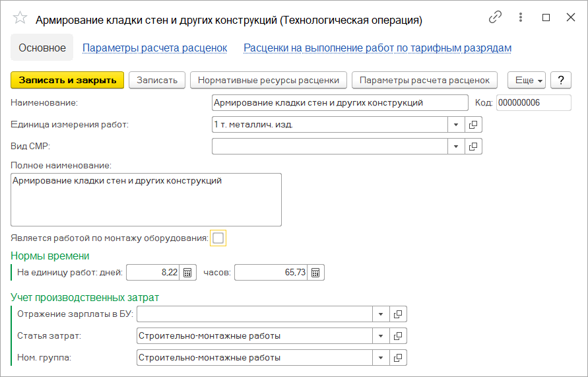Toggle the equipment installation work checkbox

(218, 238)
